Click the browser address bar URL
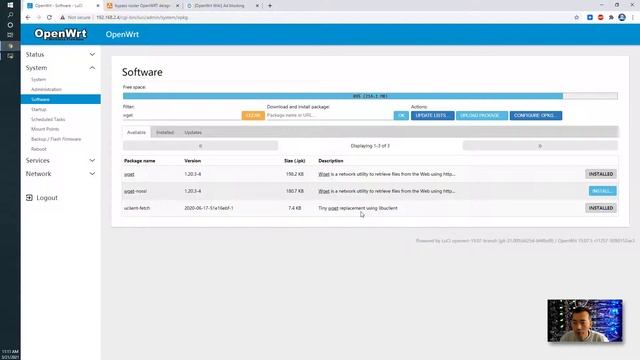 (x=142, y=18)
